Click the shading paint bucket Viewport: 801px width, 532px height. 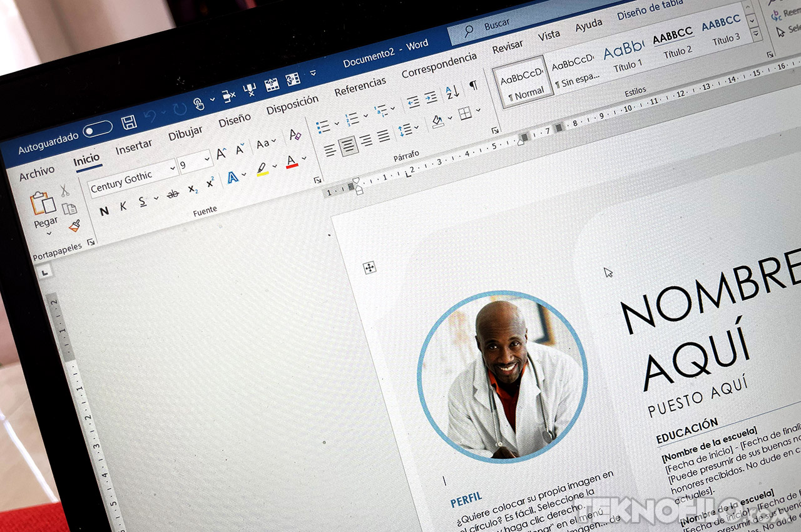coord(437,121)
